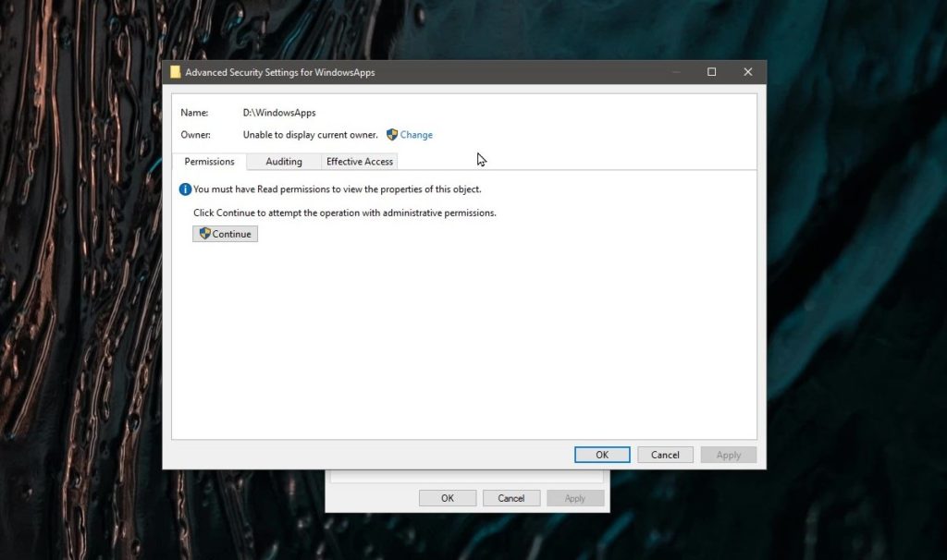Switch to the Effective Access tab

coord(359,161)
